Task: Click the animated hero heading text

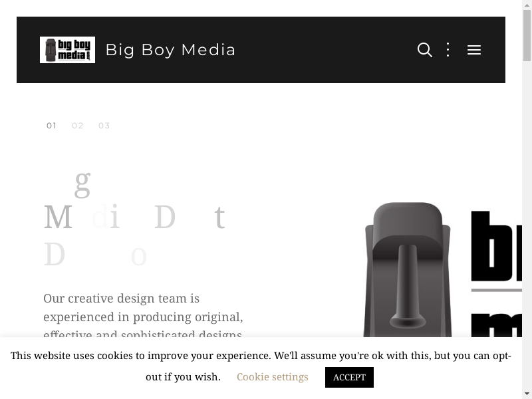Action: pyautogui.click(x=133, y=218)
